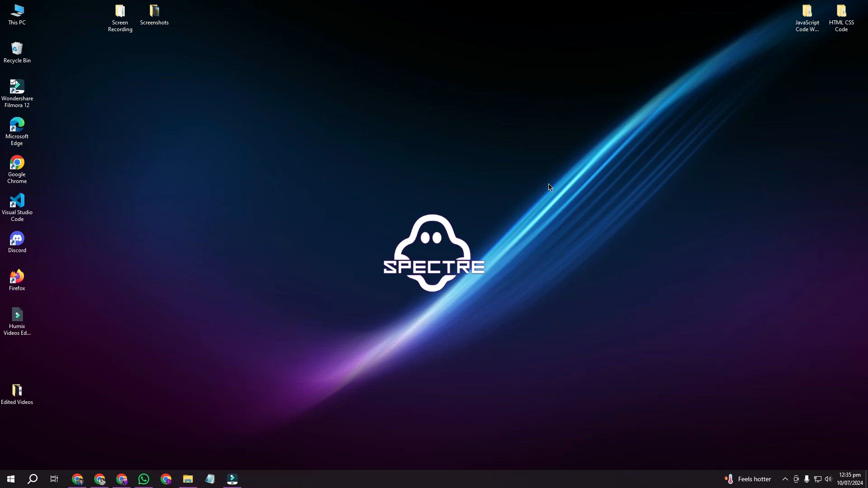Image resolution: width=868 pixels, height=488 pixels.
Task: Open the network status tray icon
Action: [x=818, y=479]
